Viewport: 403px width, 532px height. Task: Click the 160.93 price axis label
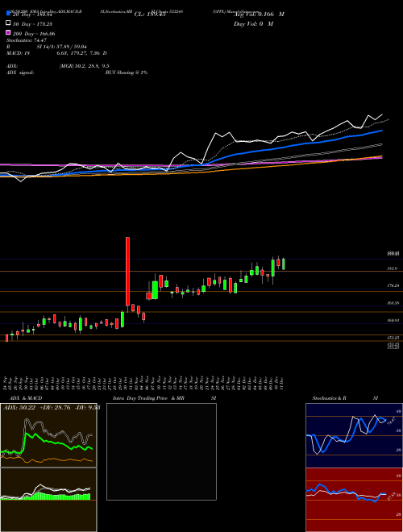tap(393, 320)
